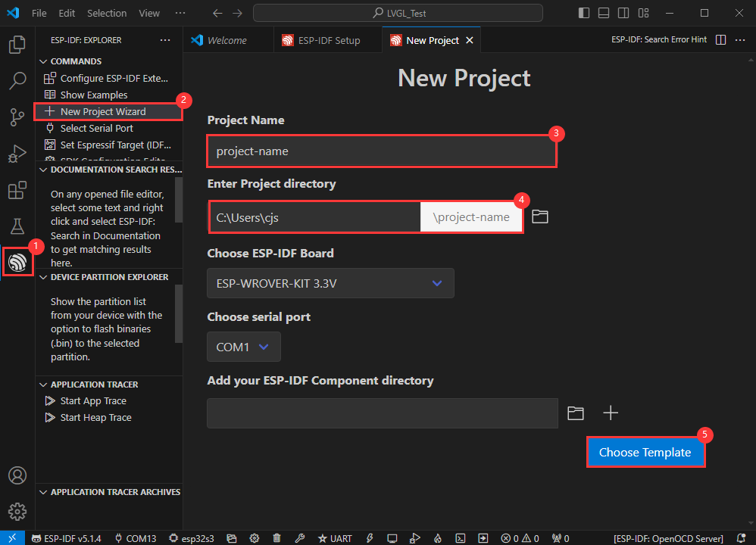This screenshot has height=545, width=756.
Task: Toggle the primary side bar layout
Action: click(x=584, y=13)
